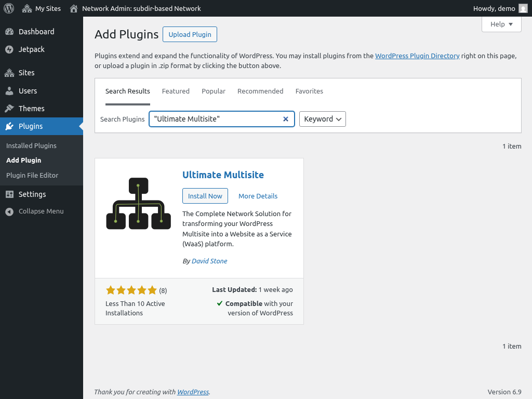Click Install Now for Ultimate Multisite
The height and width of the screenshot is (399, 532).
click(205, 196)
